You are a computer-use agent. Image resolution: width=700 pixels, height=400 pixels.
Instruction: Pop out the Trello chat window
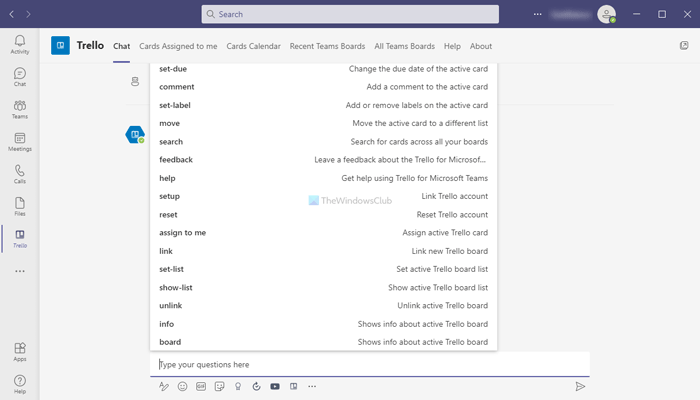coord(684,46)
